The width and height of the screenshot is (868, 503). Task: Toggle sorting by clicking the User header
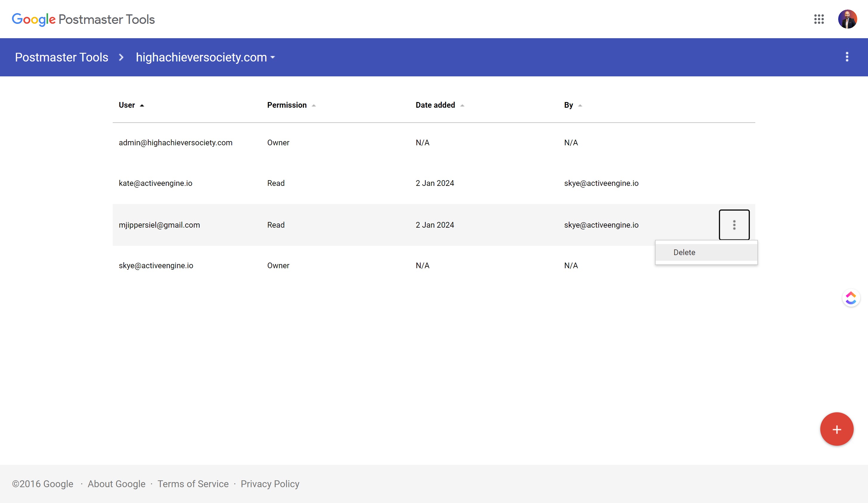click(x=126, y=105)
